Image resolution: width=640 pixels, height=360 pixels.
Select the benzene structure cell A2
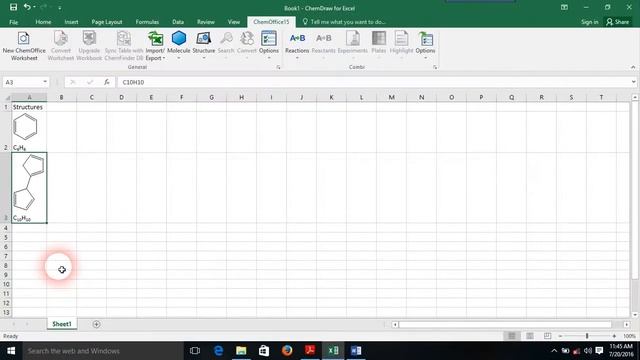pos(29,132)
